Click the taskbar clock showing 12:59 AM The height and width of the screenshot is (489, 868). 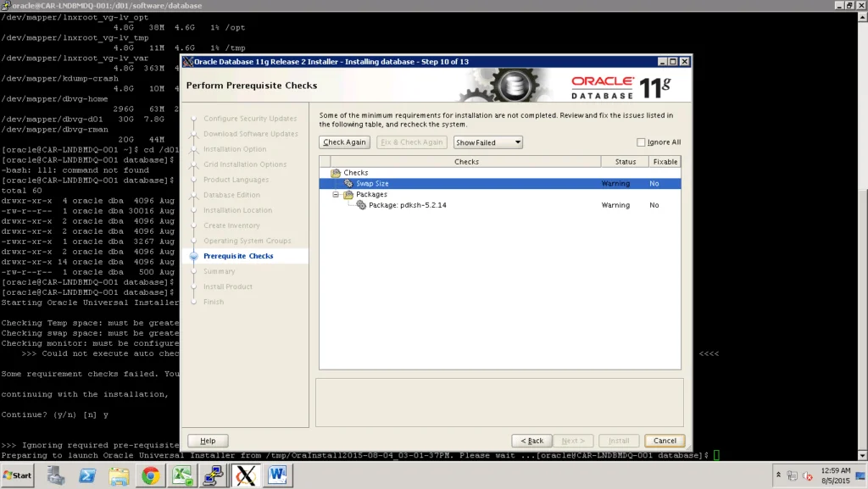[835, 475]
